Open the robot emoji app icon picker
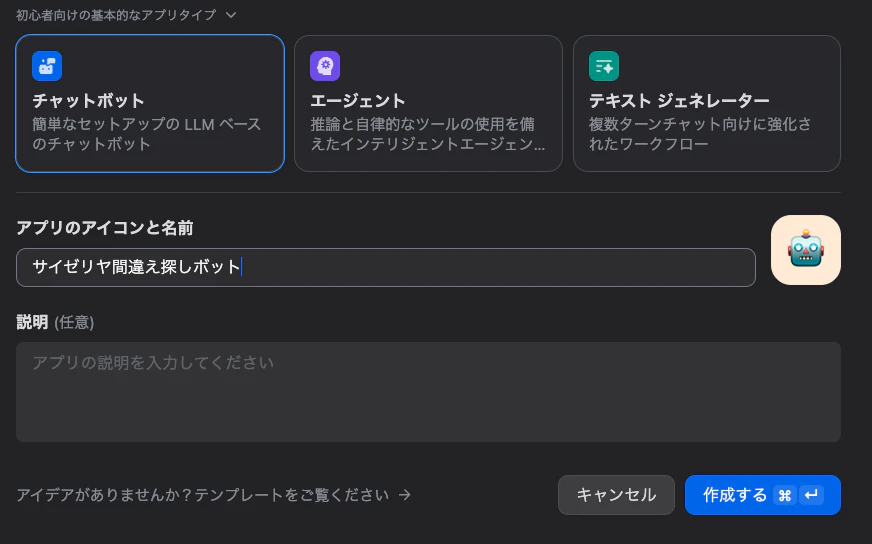 coord(806,250)
